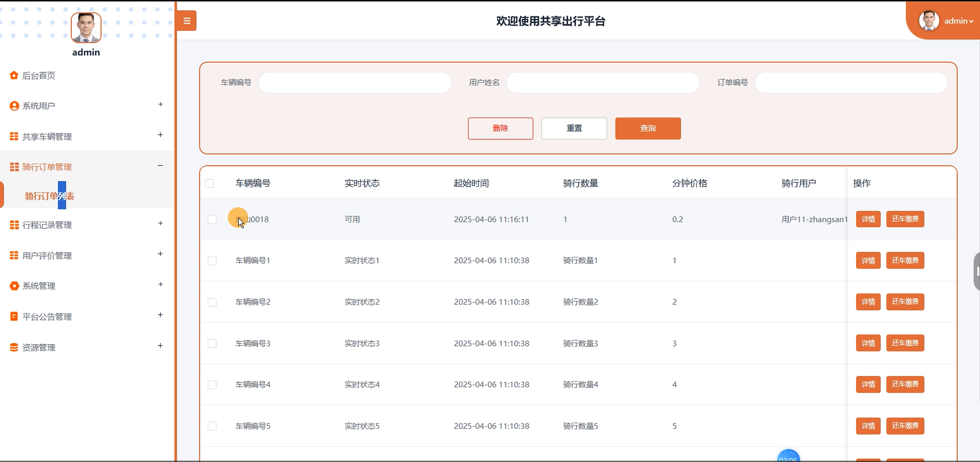Click the document icon beside 平台公告管理

(14, 317)
